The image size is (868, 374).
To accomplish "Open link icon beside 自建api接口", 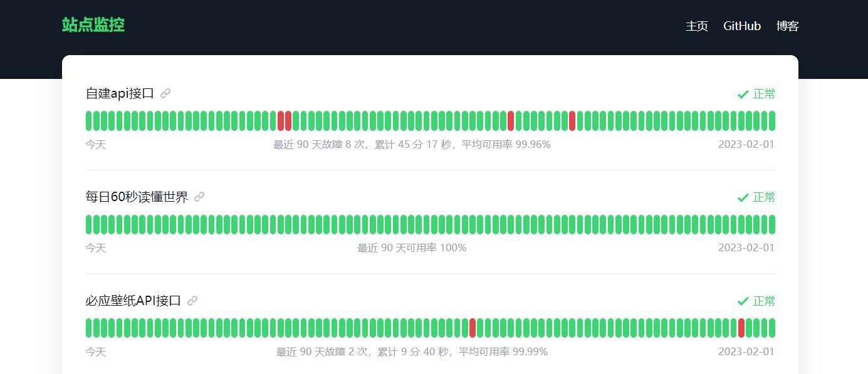I will [165, 93].
